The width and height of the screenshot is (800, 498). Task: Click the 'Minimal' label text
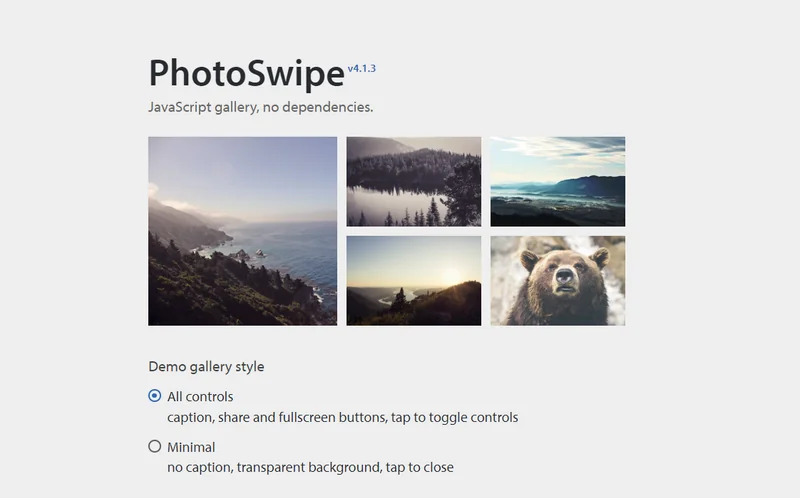point(191,447)
